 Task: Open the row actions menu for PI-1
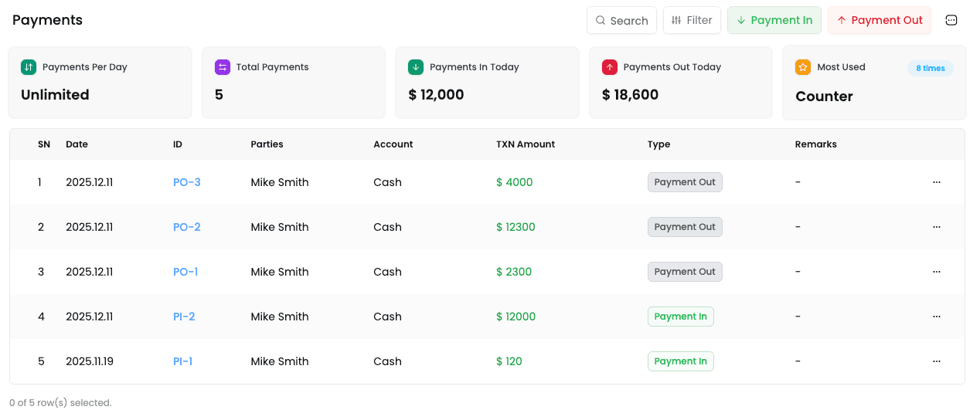pyautogui.click(x=936, y=361)
